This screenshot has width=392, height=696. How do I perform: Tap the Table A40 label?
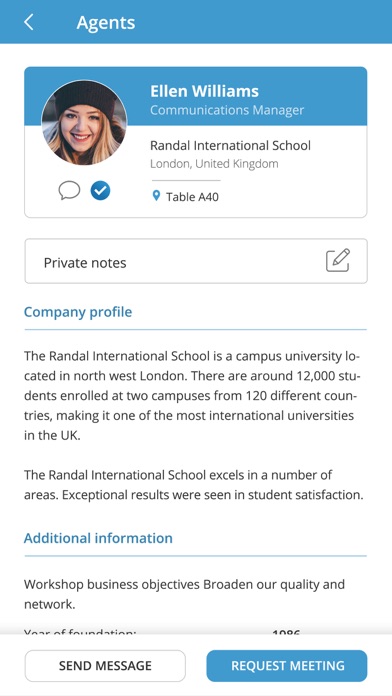(x=192, y=197)
